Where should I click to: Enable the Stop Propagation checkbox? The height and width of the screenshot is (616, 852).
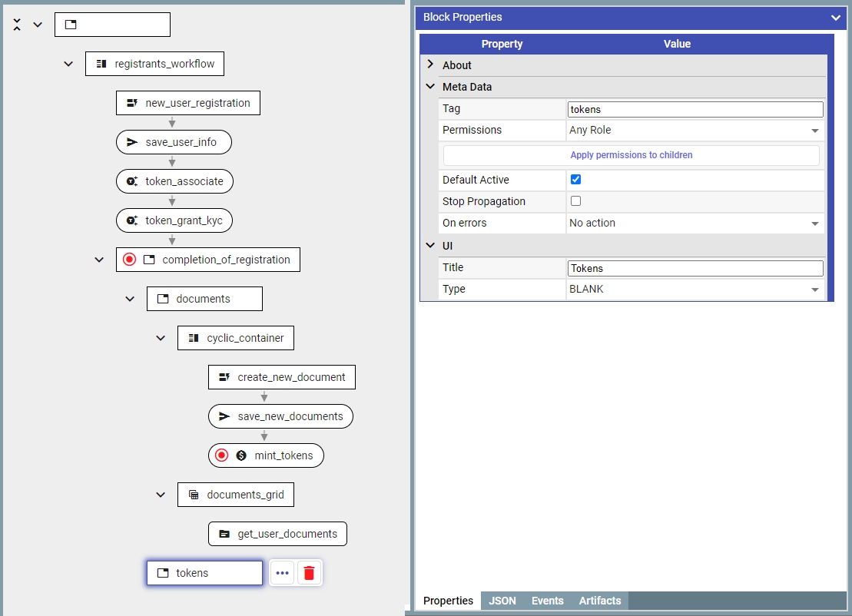575,201
